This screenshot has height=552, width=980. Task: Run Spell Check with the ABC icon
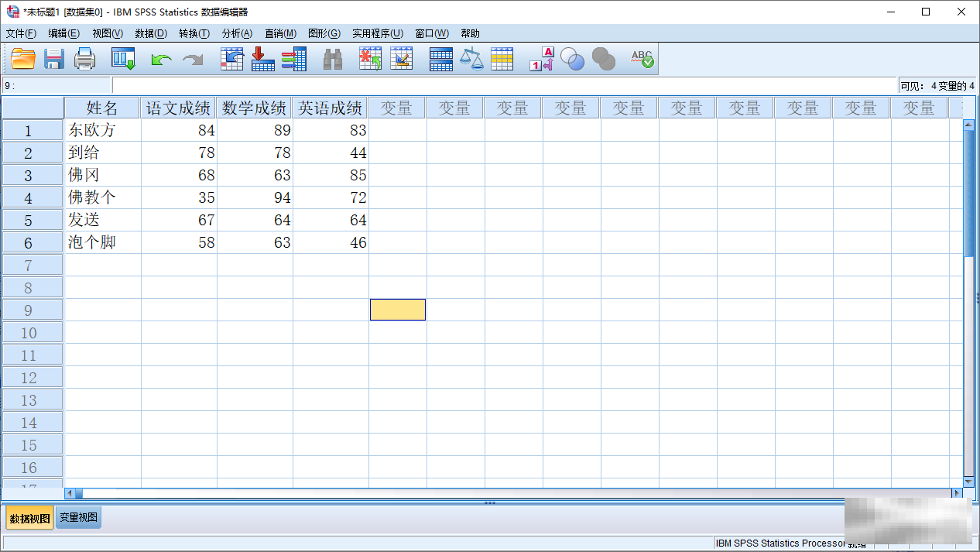click(642, 59)
